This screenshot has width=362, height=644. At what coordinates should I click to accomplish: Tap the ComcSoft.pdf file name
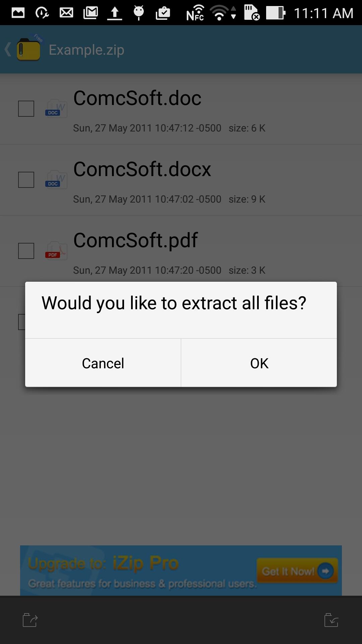point(135,240)
